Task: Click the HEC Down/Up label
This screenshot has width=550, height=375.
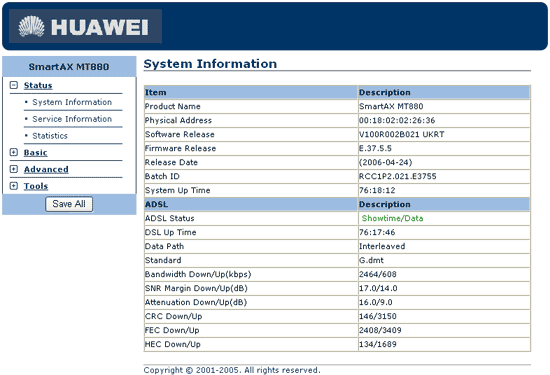Action: 173,344
